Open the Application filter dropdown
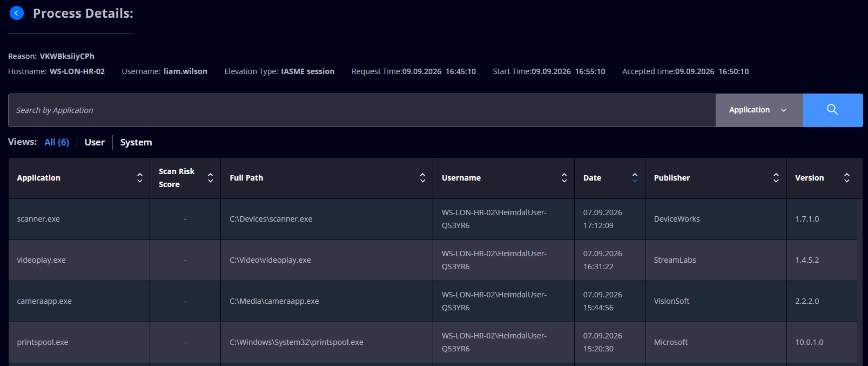Screen dimensions: 868x366 [759, 110]
